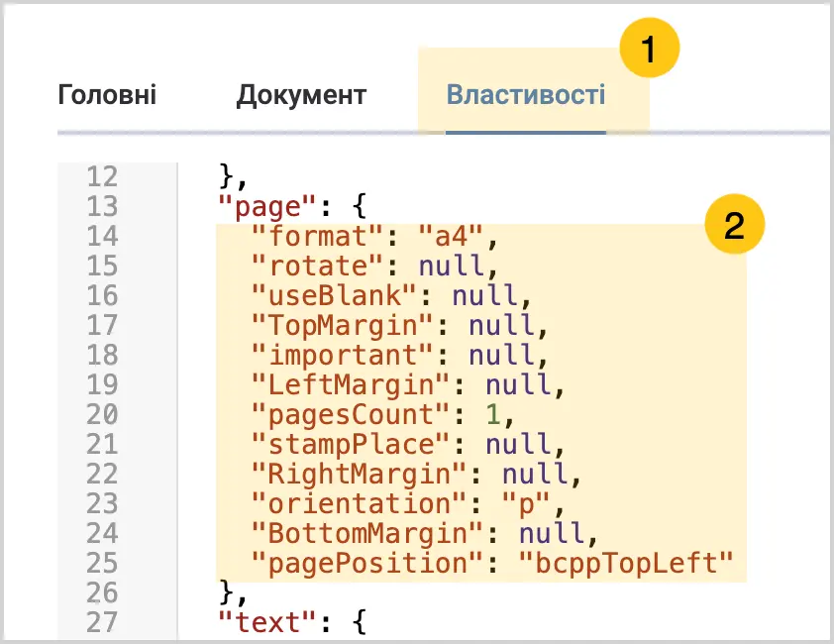Image resolution: width=834 pixels, height=644 pixels.
Task: Click the yellow annotation badge number 1
Action: [649, 48]
